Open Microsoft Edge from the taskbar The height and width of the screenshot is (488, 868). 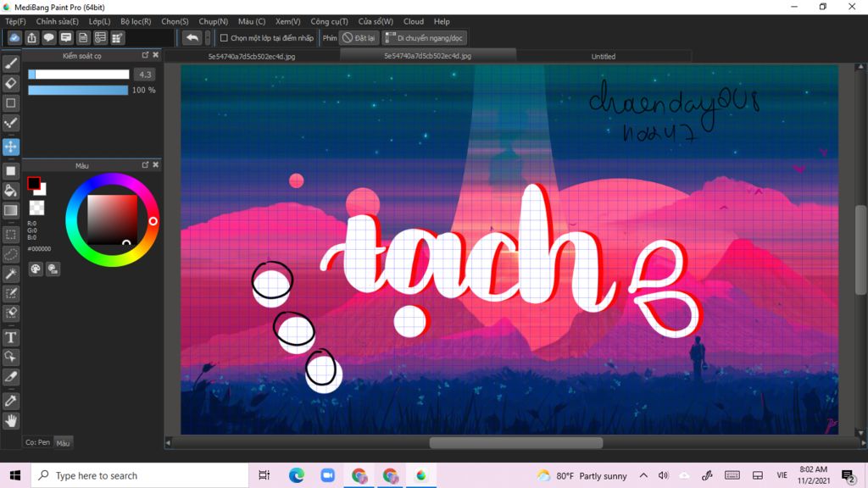[297, 475]
